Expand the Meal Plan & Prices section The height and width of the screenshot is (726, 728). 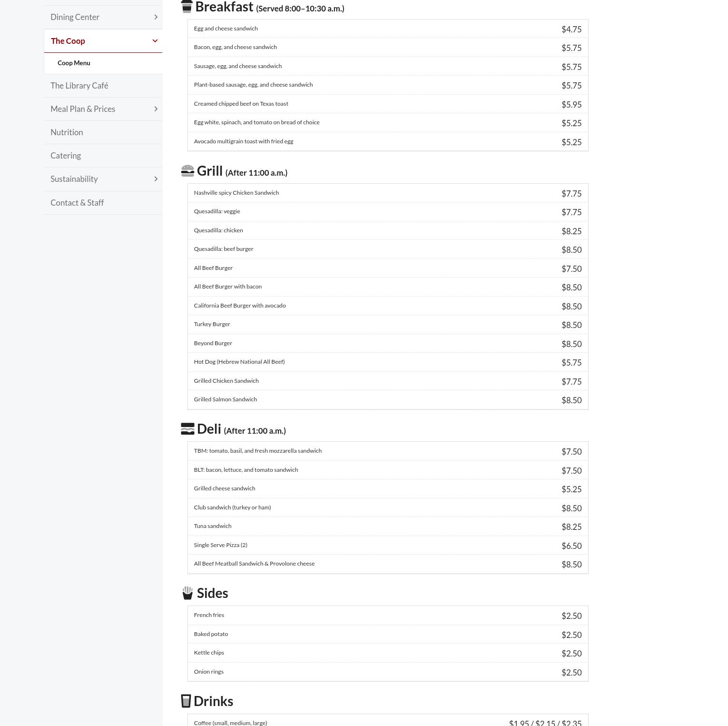pos(156,109)
